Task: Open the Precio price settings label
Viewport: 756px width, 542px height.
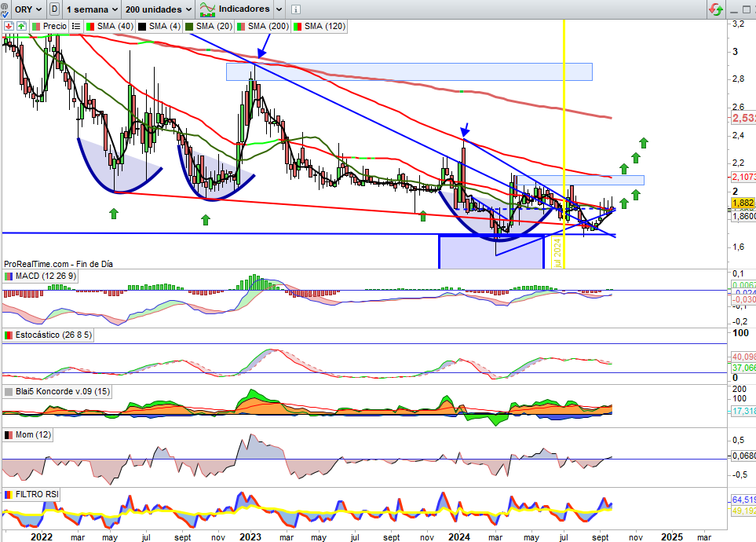Action: [x=49, y=26]
